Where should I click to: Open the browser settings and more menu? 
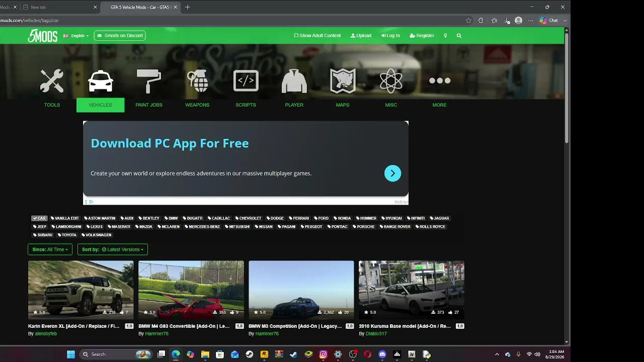(x=530, y=21)
